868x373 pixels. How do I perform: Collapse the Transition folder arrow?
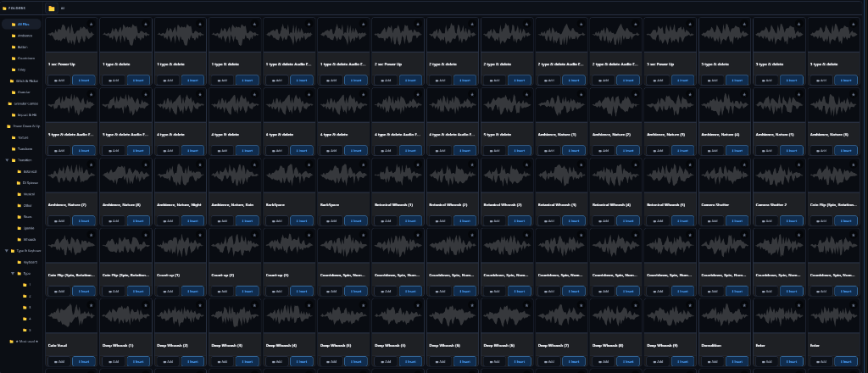pos(7,160)
